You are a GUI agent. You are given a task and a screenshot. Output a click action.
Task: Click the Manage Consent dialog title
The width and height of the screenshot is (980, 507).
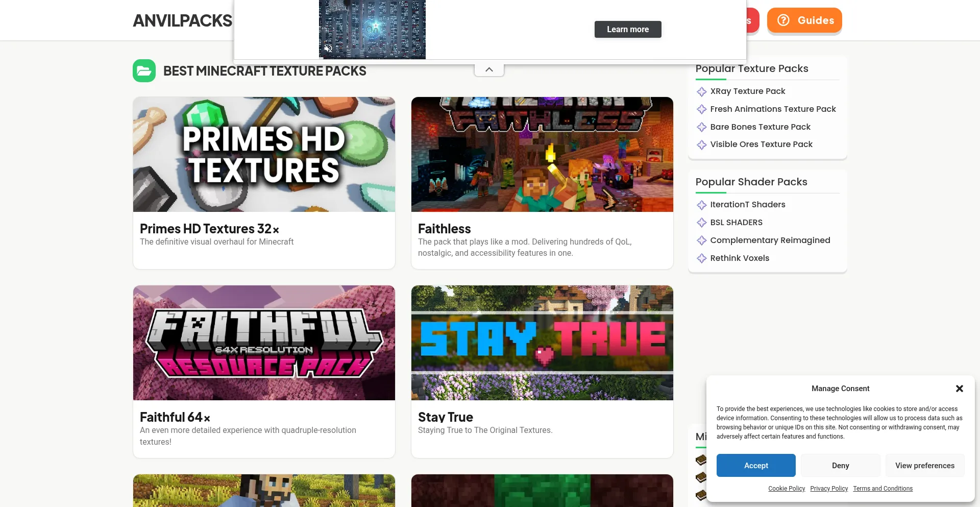[x=840, y=389]
